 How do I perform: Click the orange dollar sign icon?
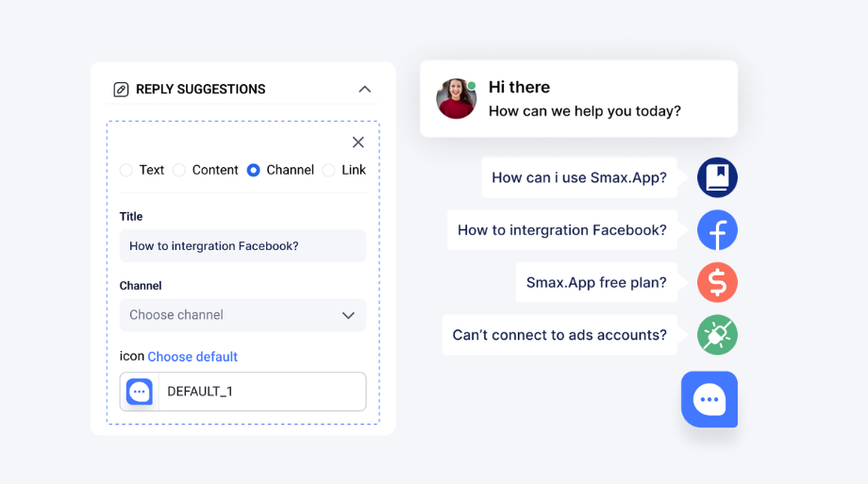tap(717, 282)
